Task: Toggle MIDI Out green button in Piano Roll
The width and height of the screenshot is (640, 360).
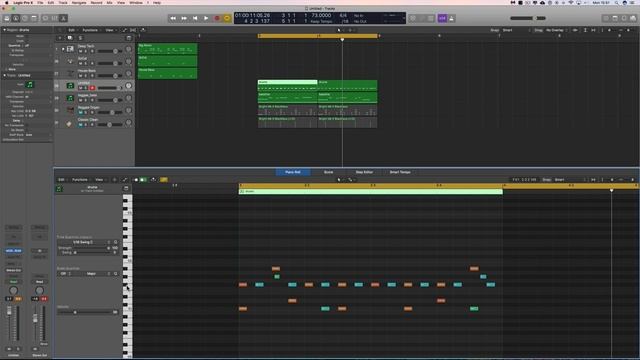Action: click(x=143, y=180)
